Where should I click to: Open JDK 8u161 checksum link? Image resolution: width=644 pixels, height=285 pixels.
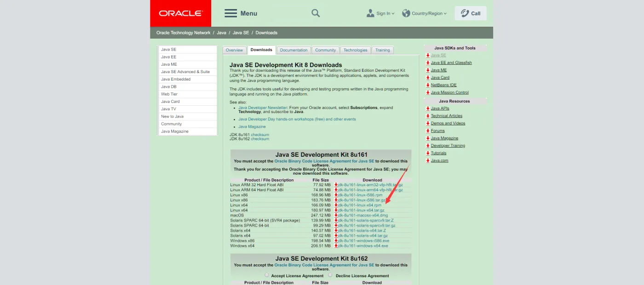tap(260, 135)
